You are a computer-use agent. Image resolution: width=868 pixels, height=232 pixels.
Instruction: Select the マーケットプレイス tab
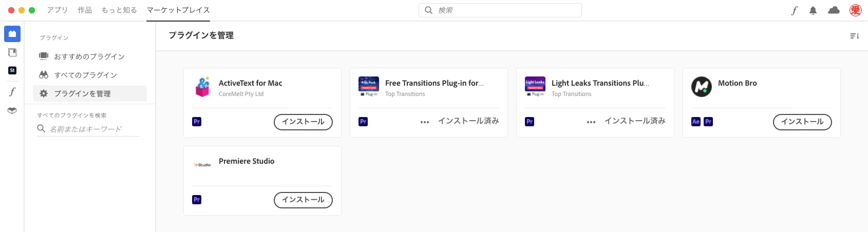click(178, 10)
